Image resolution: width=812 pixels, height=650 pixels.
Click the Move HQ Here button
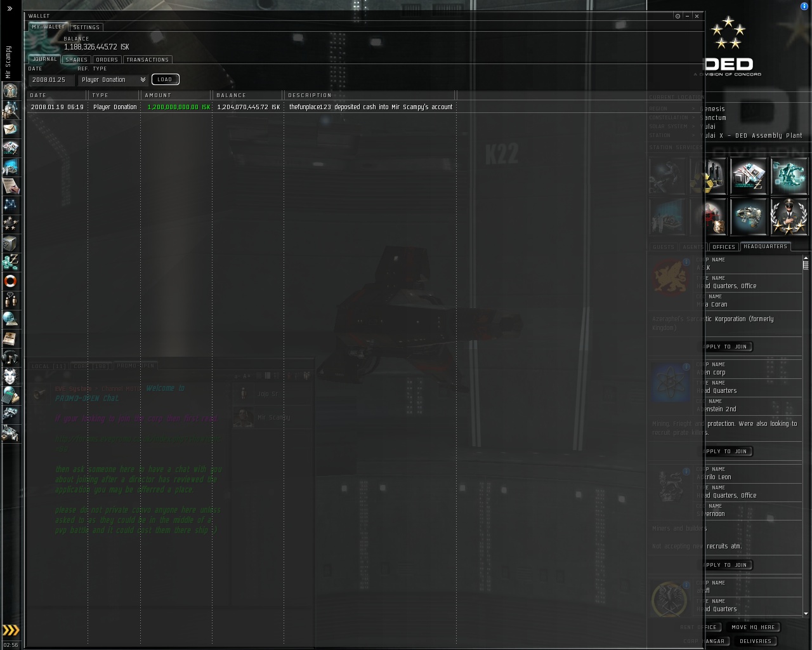tap(753, 627)
